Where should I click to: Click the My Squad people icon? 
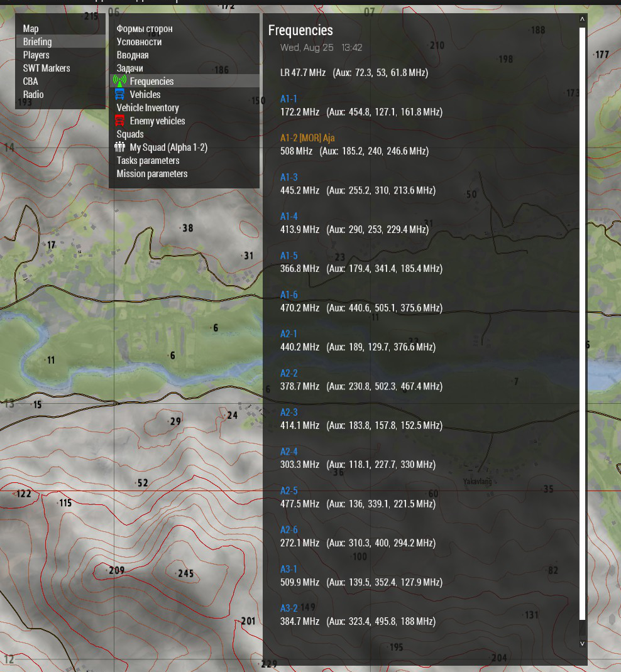pyautogui.click(x=119, y=147)
